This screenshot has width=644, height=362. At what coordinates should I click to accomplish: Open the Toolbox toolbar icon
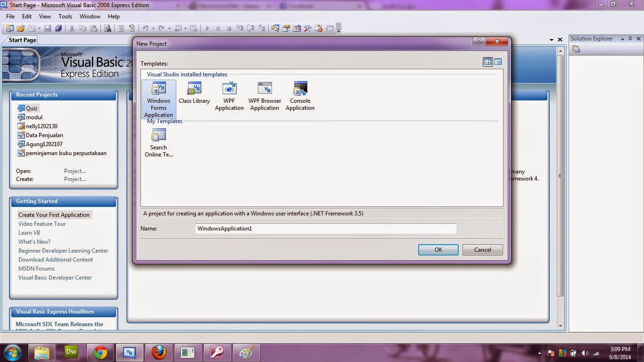coord(307,28)
